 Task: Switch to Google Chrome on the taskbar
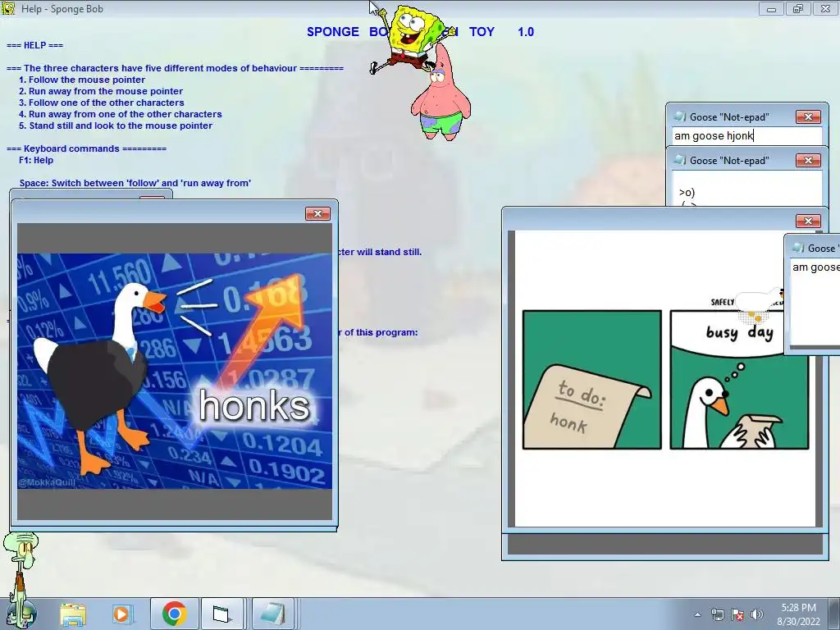174,614
